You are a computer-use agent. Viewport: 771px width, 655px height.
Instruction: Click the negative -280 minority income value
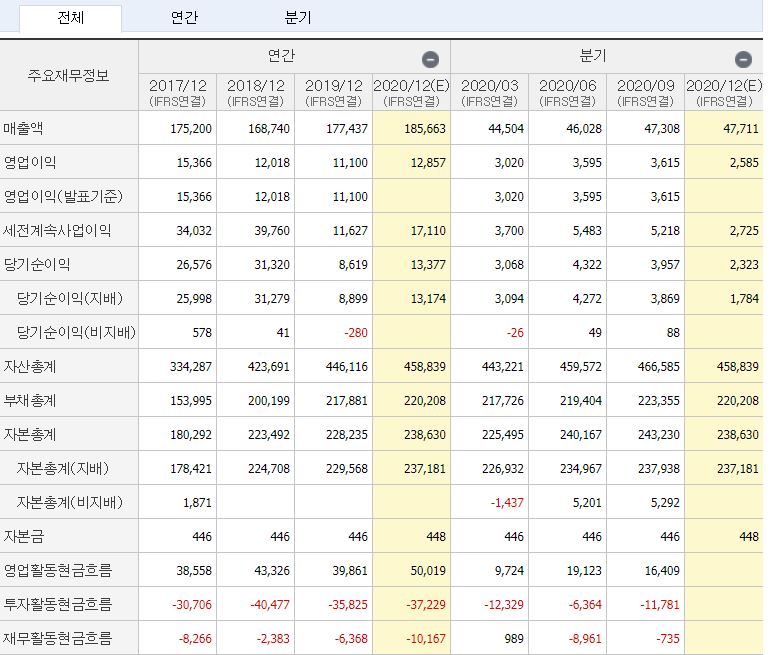click(x=356, y=333)
